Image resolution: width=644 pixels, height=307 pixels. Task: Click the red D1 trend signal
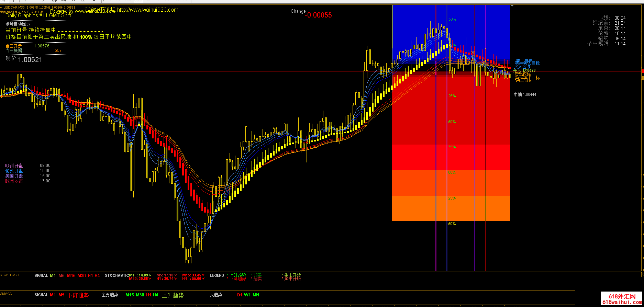(x=240, y=295)
